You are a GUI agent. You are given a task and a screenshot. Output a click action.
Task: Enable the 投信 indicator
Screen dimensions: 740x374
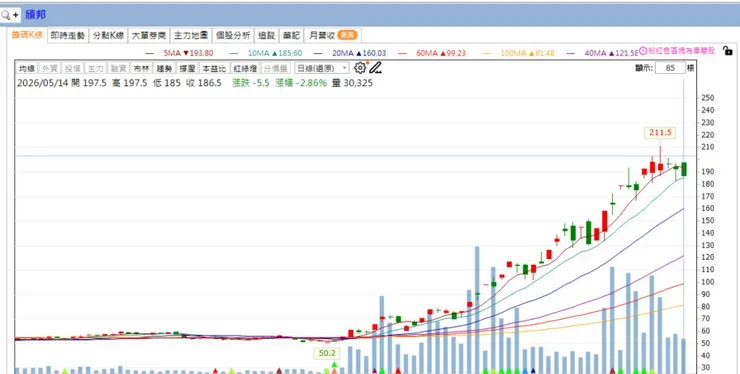(73, 68)
